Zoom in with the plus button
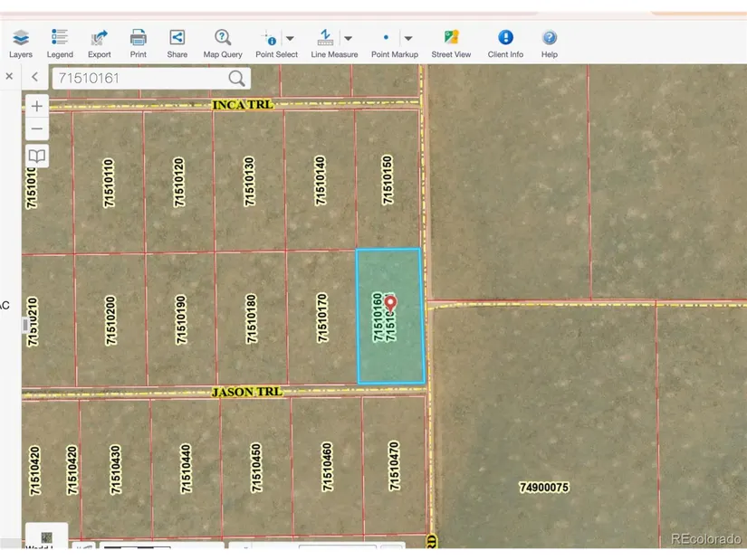The width and height of the screenshot is (747, 560). click(37, 106)
